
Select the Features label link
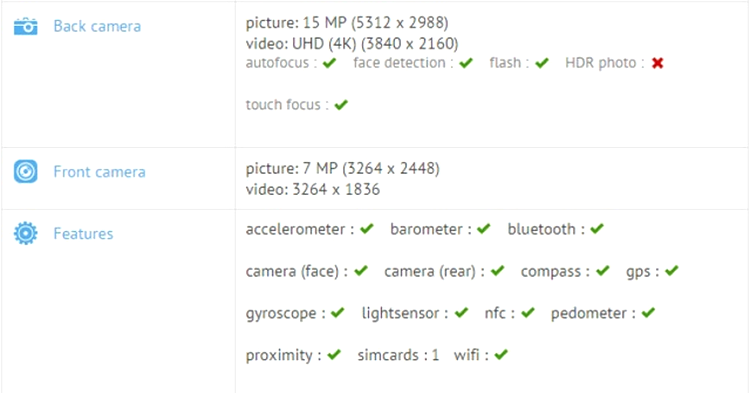(83, 234)
